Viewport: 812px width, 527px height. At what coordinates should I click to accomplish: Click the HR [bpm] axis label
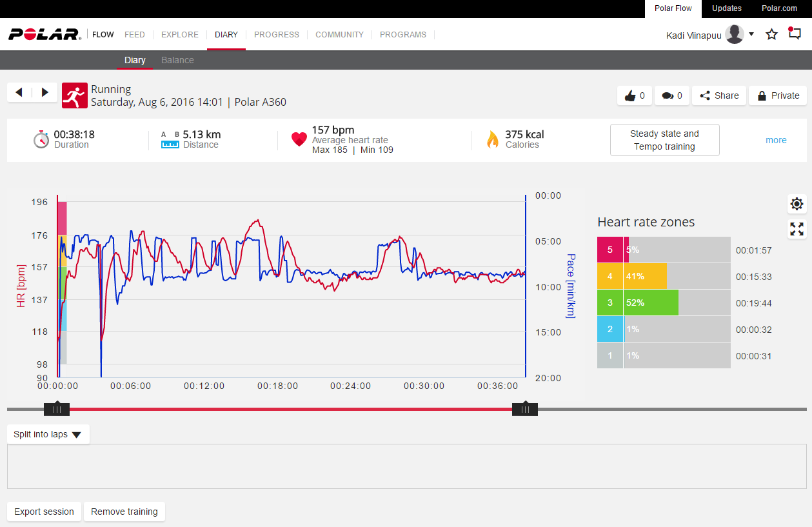[21, 286]
